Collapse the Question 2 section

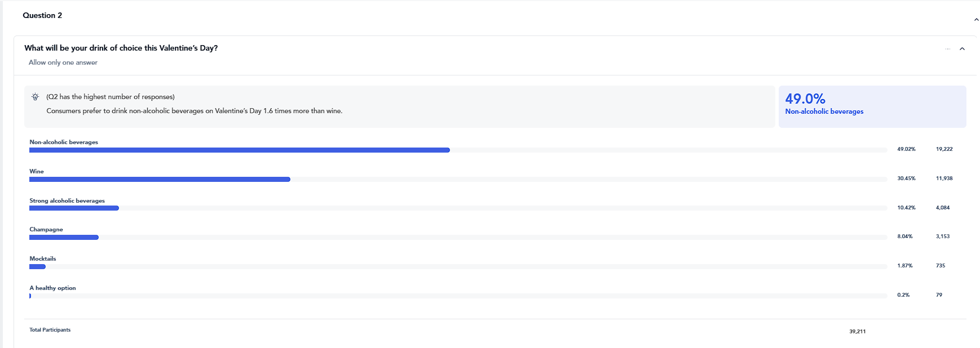tap(976, 20)
